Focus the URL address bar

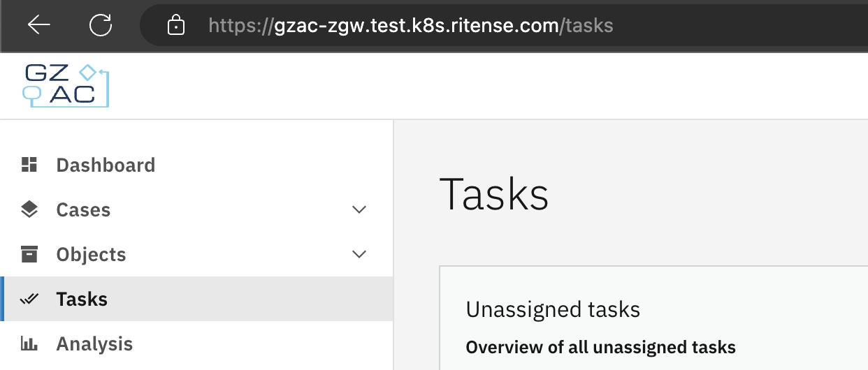click(x=447, y=27)
